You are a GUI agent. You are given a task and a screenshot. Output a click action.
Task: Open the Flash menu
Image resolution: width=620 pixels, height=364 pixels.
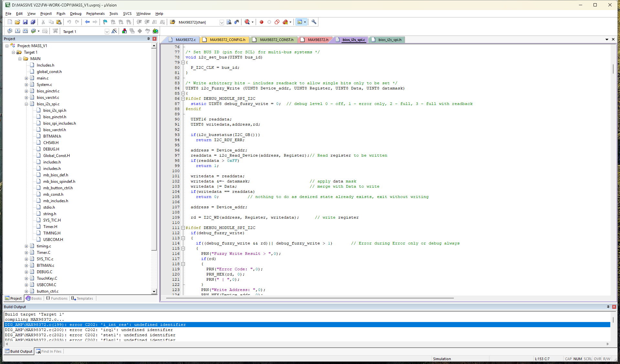[x=61, y=14]
